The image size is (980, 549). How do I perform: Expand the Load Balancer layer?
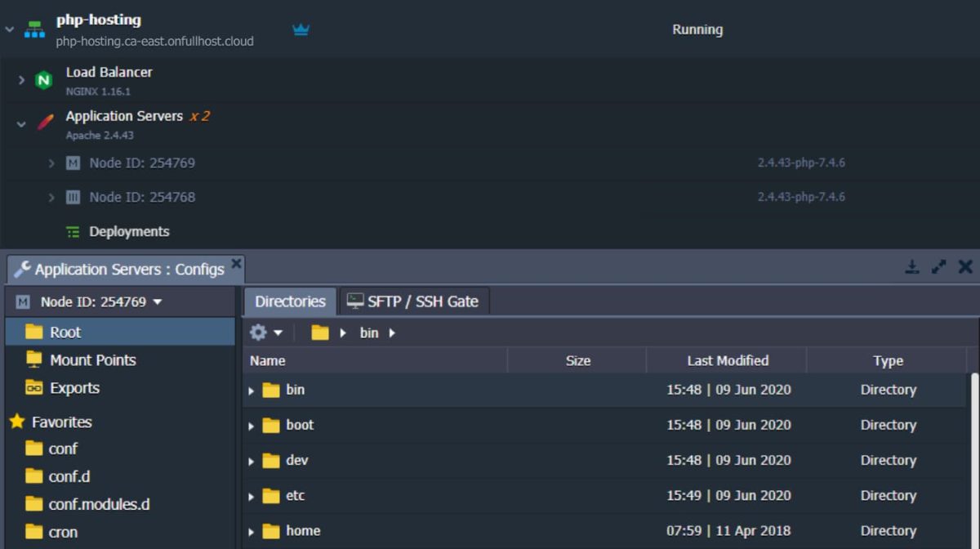coord(21,80)
